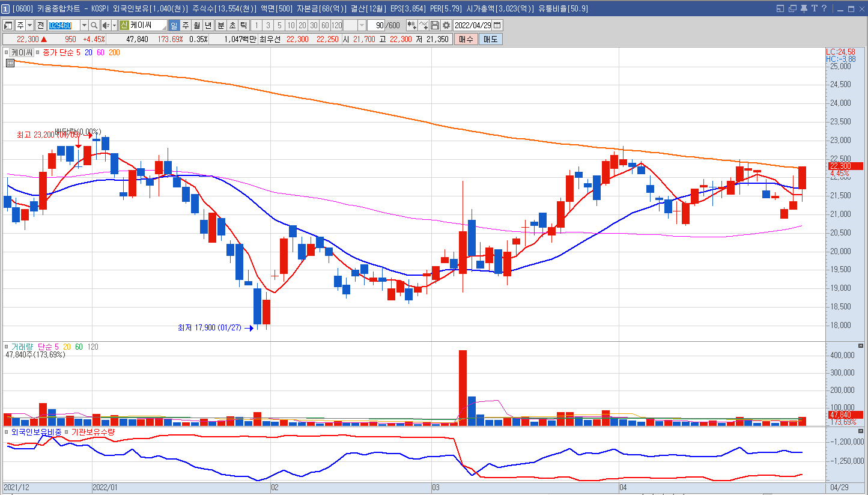868x495 pixels.
Task: Choose the 10 interval button
Action: point(291,25)
